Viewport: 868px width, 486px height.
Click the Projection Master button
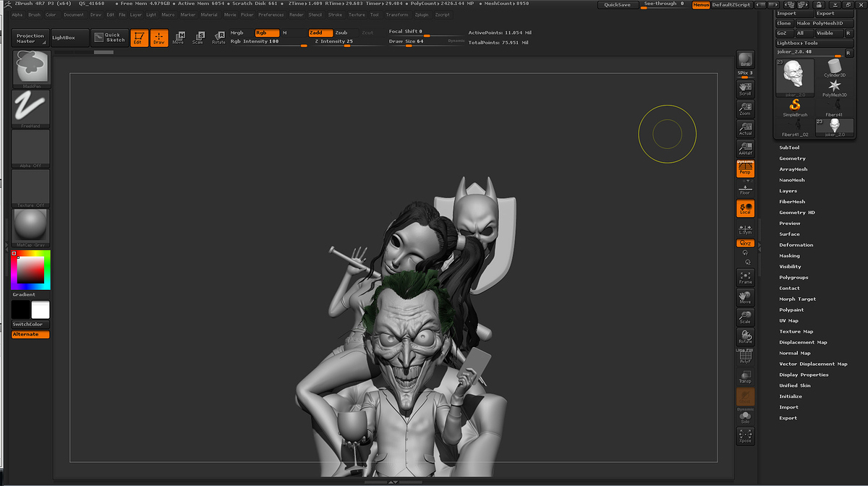(x=30, y=38)
